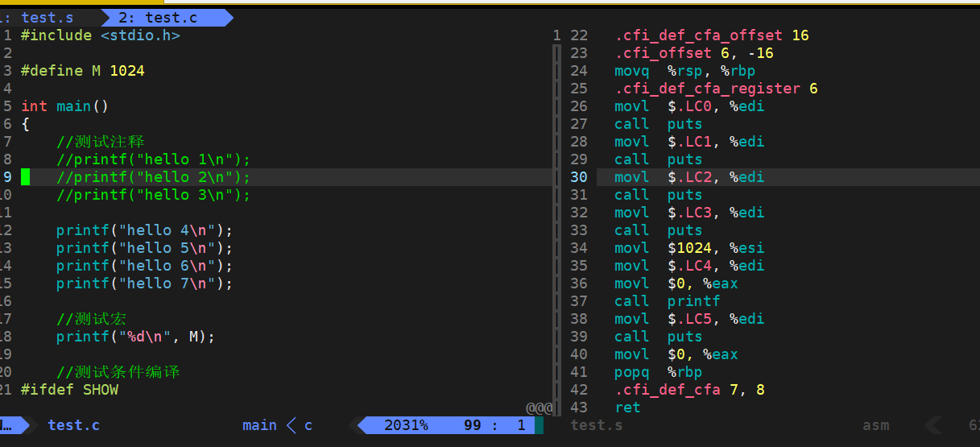Click 'popq %rbp' on line 41
980x447 pixels.
pos(658,372)
